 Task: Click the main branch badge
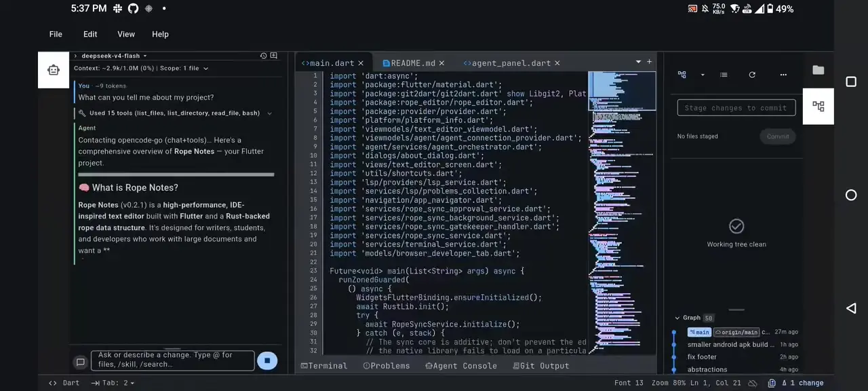(x=699, y=332)
